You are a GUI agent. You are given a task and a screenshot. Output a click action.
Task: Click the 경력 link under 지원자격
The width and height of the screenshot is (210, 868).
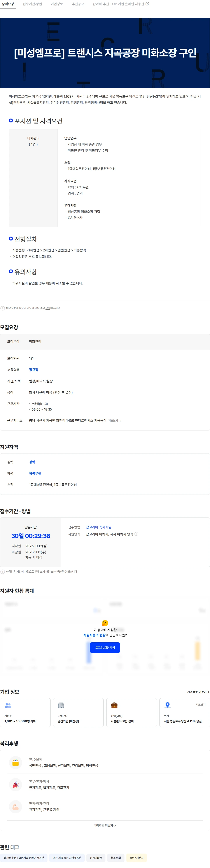pyautogui.click(x=32, y=462)
